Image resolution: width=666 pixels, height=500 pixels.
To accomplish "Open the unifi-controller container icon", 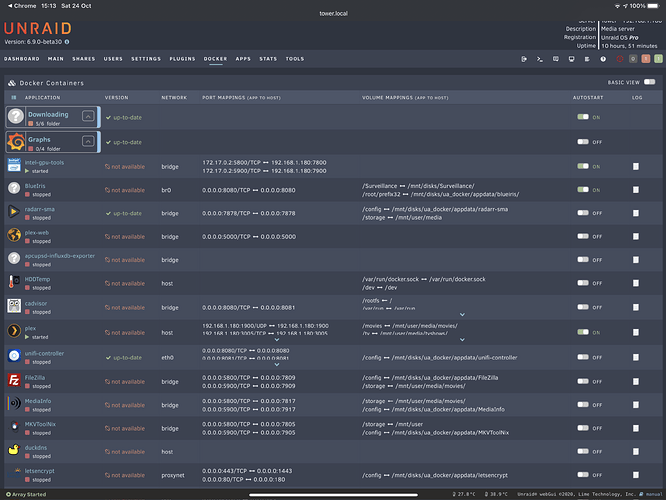I will point(14,356).
